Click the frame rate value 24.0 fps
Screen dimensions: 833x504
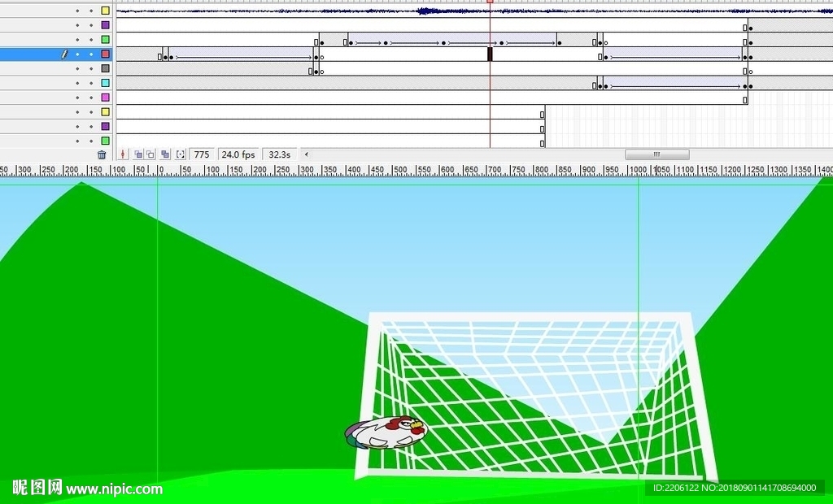(238, 154)
